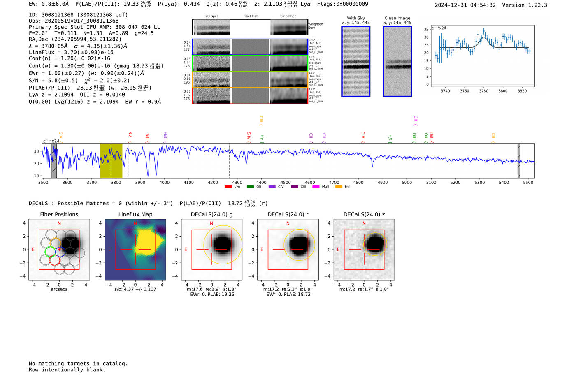Click the 'EW: 0.8±6.0Å' header value
The height and width of the screenshot is (392, 576).
pyautogui.click(x=49, y=4)
